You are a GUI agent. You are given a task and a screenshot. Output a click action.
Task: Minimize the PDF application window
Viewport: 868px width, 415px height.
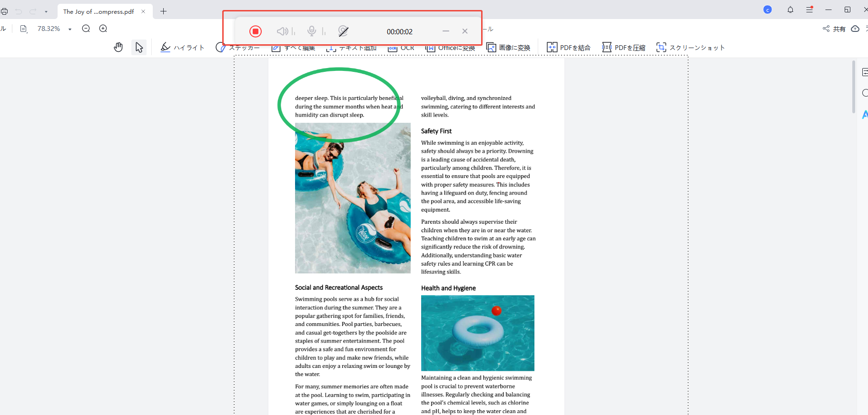tap(829, 10)
